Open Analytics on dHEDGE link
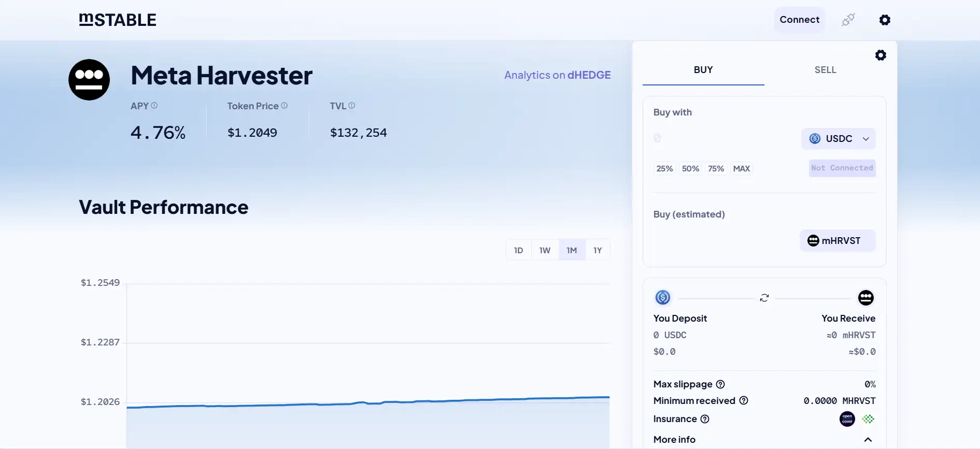Viewport: 980px width, 449px height. click(x=557, y=75)
